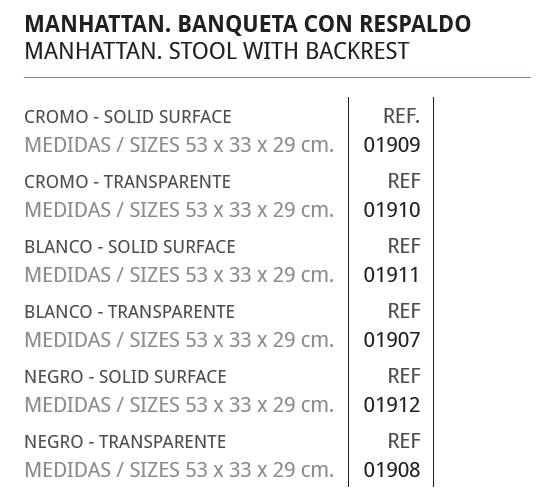Click the sizes text under BLANCO - TRANSPARENTE

click(x=179, y=340)
